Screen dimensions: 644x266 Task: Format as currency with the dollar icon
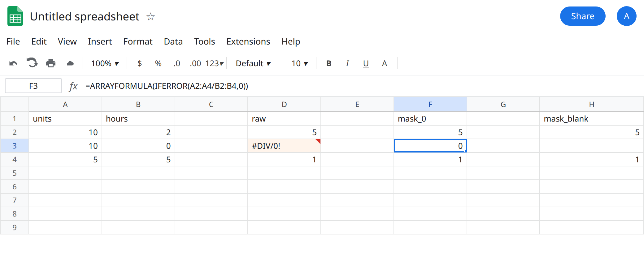[x=140, y=63]
